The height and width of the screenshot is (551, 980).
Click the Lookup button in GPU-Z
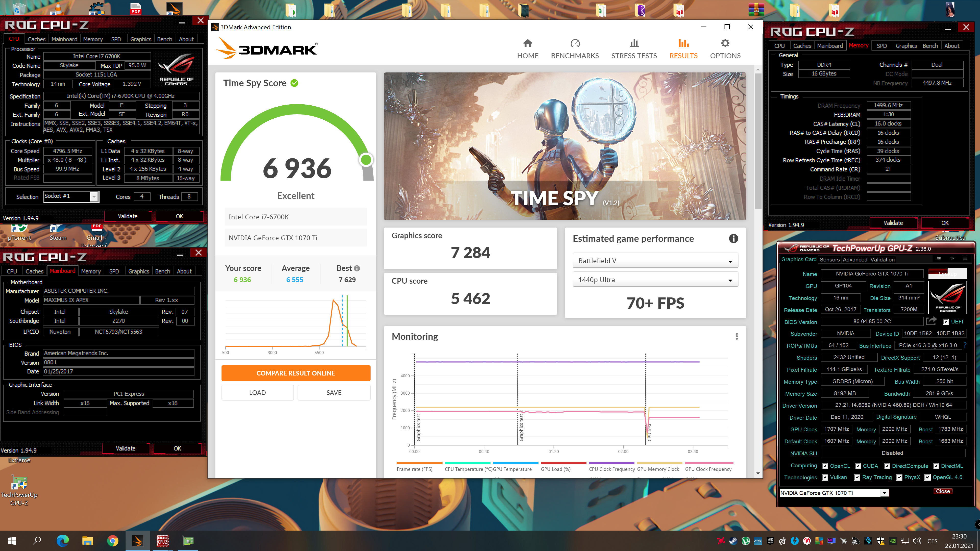(947, 273)
